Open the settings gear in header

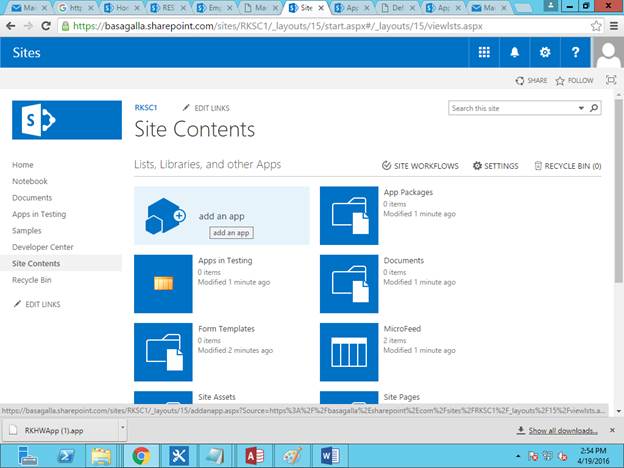(x=545, y=53)
